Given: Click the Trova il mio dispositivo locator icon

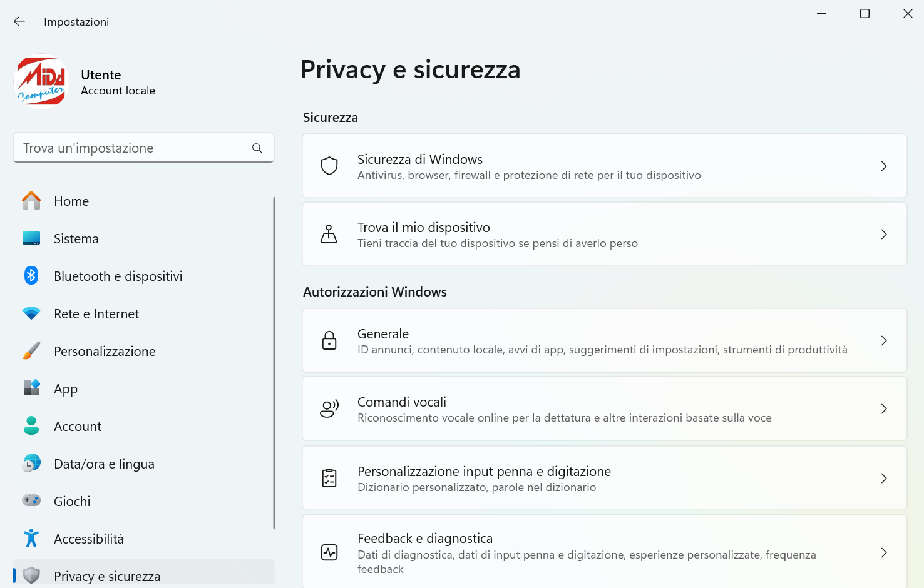Looking at the screenshot, I should click(329, 234).
